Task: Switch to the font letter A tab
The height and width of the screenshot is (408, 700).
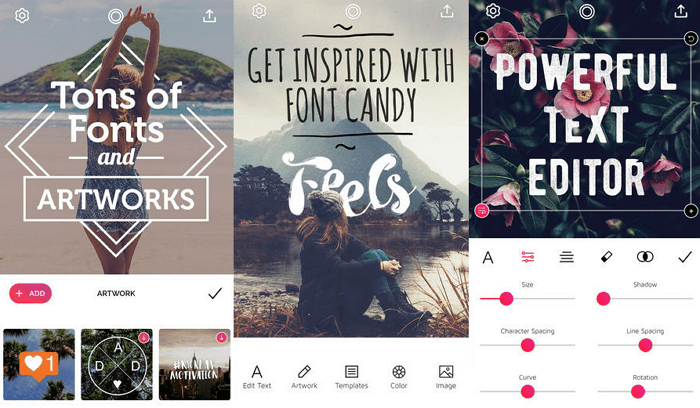Action: coord(488,258)
